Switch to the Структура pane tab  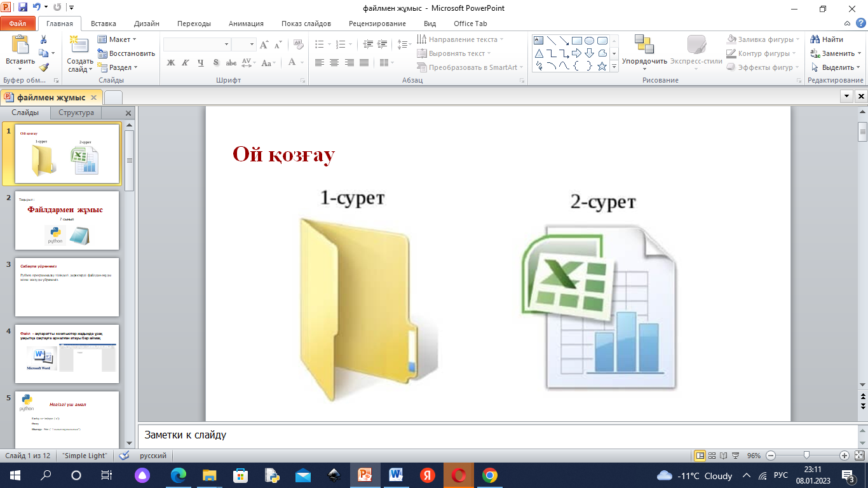(x=76, y=112)
